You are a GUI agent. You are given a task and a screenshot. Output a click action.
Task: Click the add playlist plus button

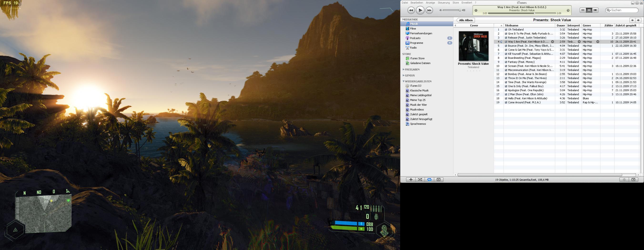(x=411, y=180)
